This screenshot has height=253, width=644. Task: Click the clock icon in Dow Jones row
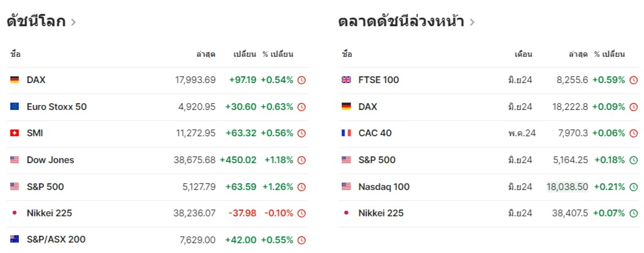pyautogui.click(x=302, y=160)
